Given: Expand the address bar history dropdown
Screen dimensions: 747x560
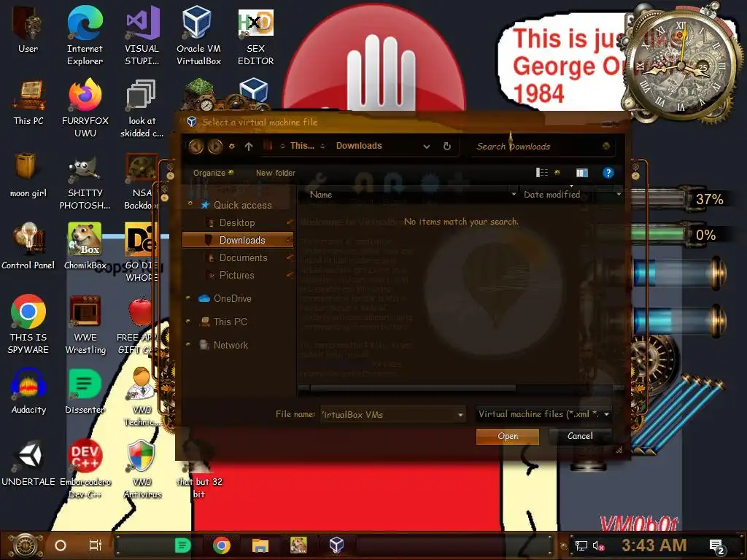Looking at the screenshot, I should click(x=426, y=146).
